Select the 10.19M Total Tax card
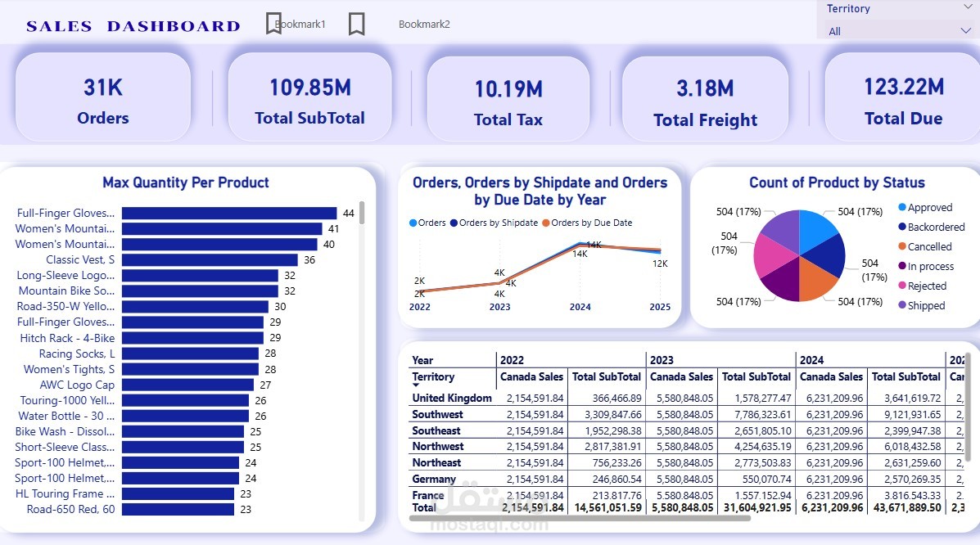This screenshot has height=545, width=980. (x=508, y=99)
